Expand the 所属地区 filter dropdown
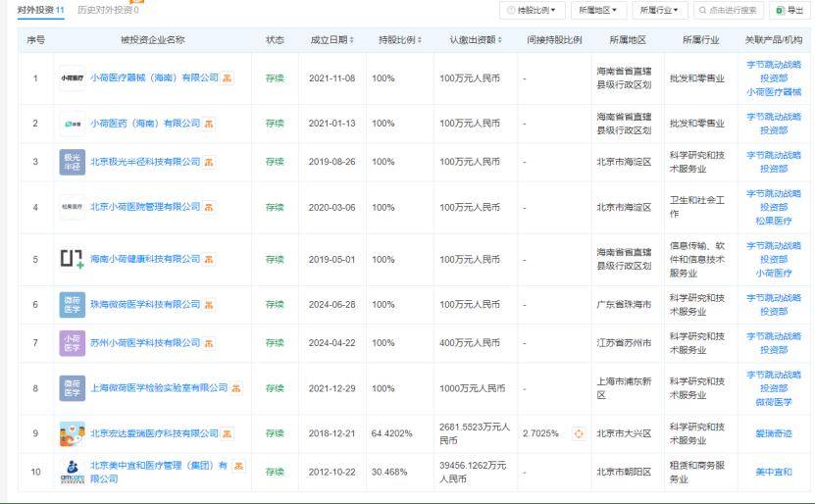Viewport: 815px width, 504px height. pyautogui.click(x=597, y=10)
